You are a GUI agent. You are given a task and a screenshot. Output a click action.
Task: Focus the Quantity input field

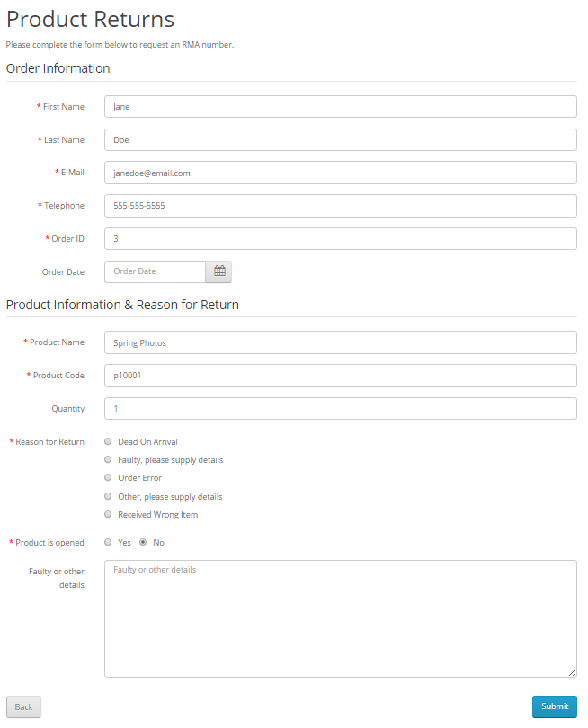(x=341, y=409)
